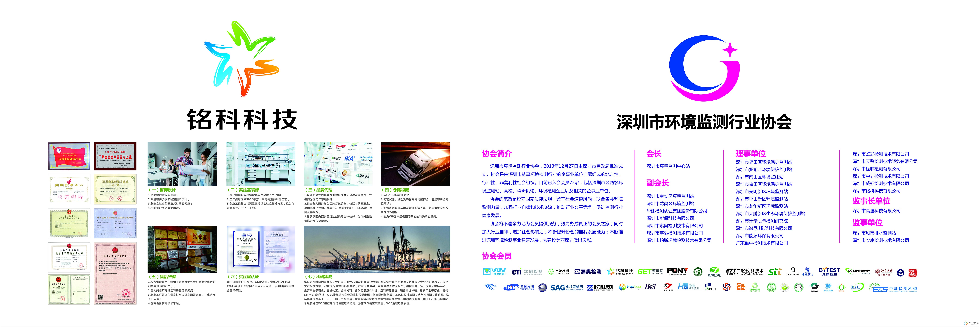980x327 pixels.
Task: Click 深圳市计量质量检测研究院 entry
Action: 762,221
